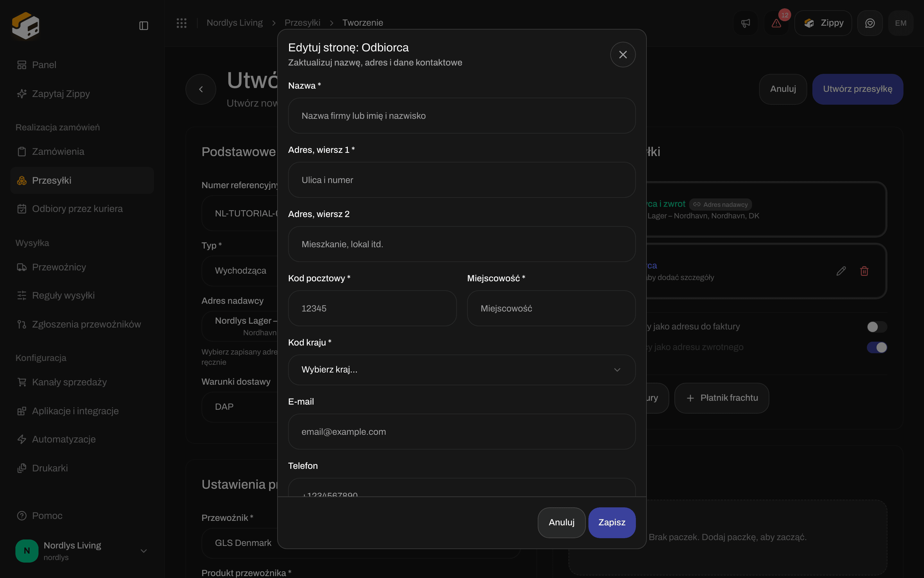Open announcements megaphone icon
Screen dimensions: 924x578
[745, 23]
